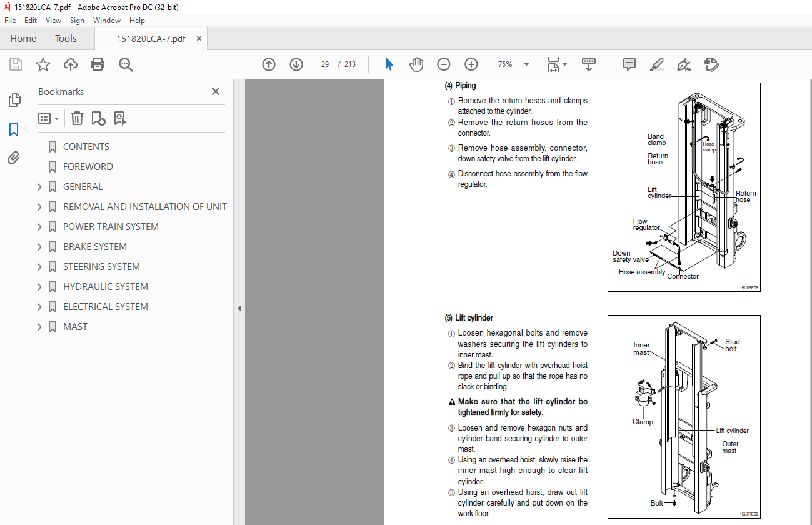Viewport: 812px width, 525px height.
Task: Open the Window menu
Action: (x=107, y=21)
